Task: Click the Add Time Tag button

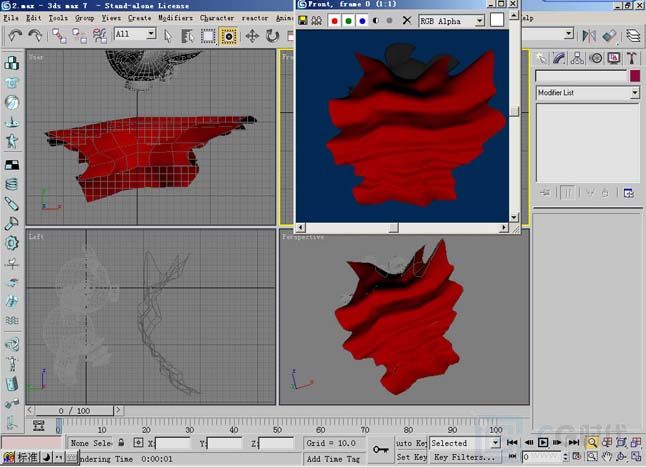Action: [333, 459]
